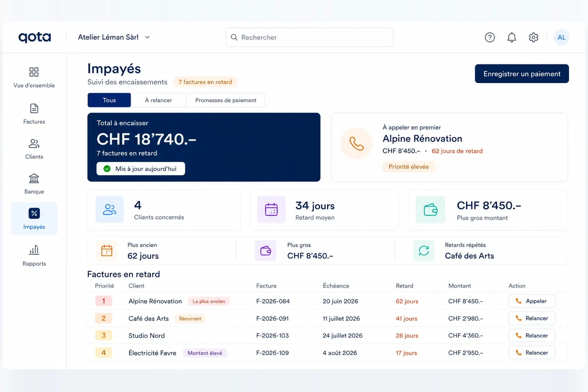
Task: Click the Plus ancien orange calendar icon
Action: (107, 250)
